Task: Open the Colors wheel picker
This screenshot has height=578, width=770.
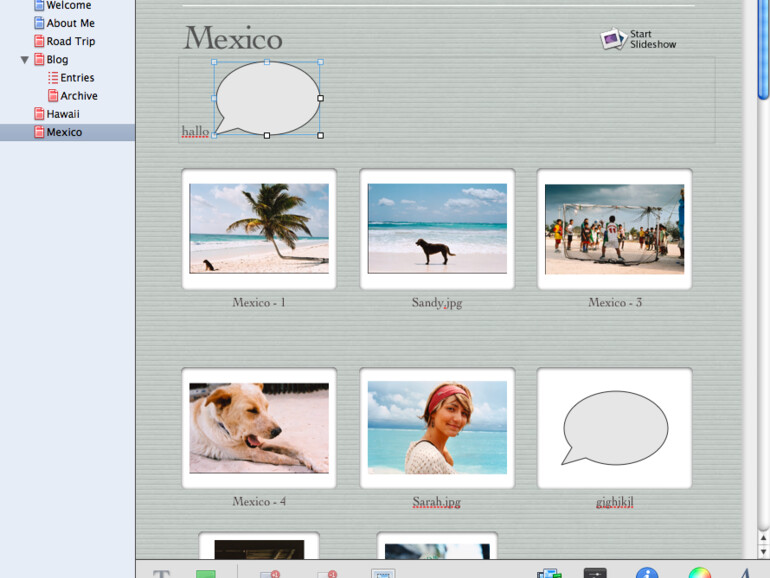Action: point(699,573)
